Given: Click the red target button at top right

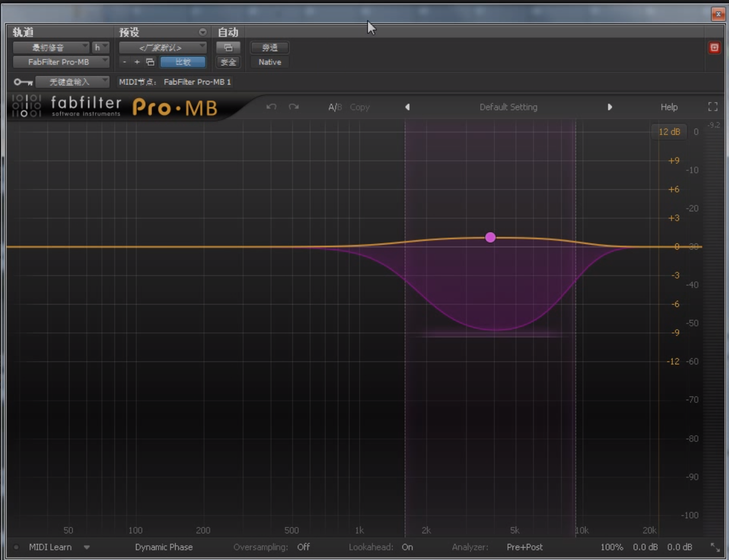Looking at the screenshot, I should [714, 48].
